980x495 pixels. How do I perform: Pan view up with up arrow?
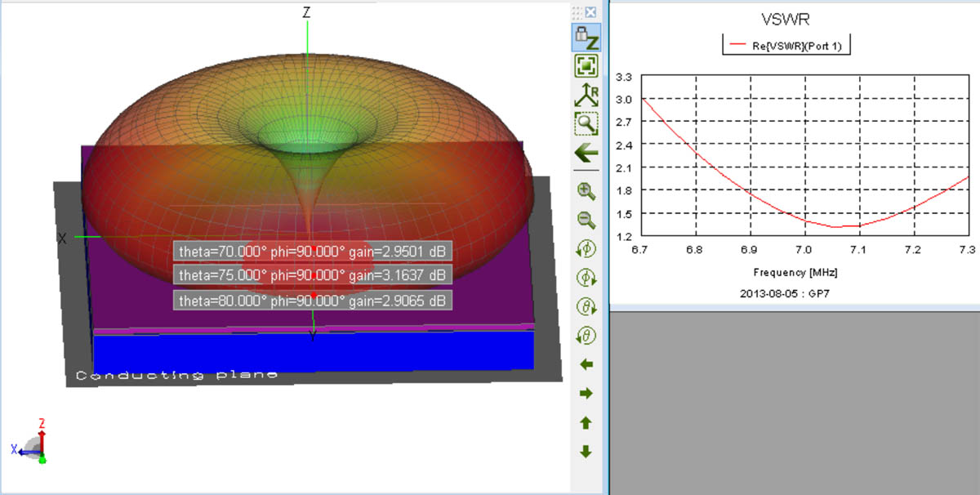[x=586, y=423]
